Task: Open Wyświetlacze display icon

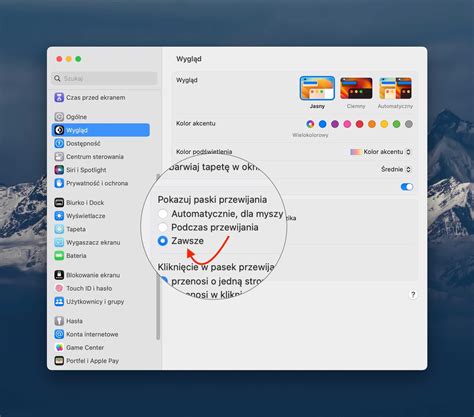Action: [59, 216]
